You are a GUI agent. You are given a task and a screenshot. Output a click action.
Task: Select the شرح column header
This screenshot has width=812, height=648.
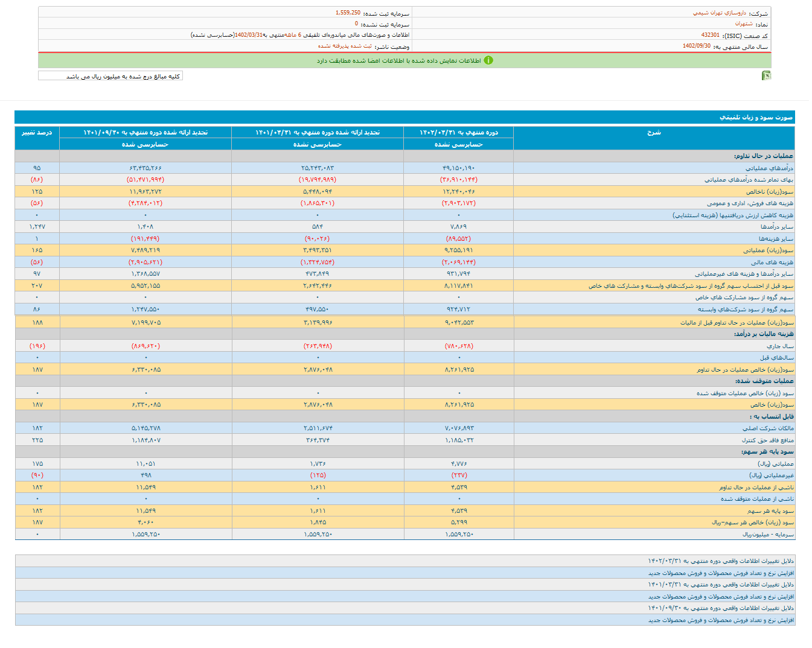654,132
